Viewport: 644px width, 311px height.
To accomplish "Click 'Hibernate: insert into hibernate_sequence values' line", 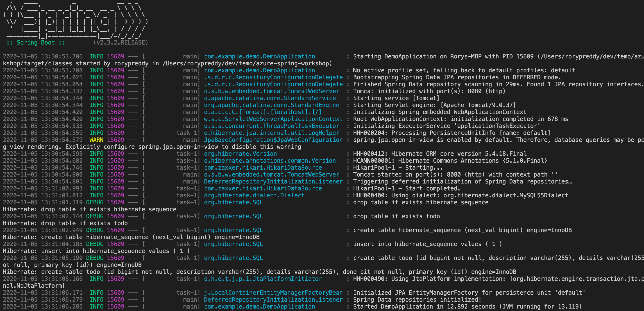I will (96, 251).
